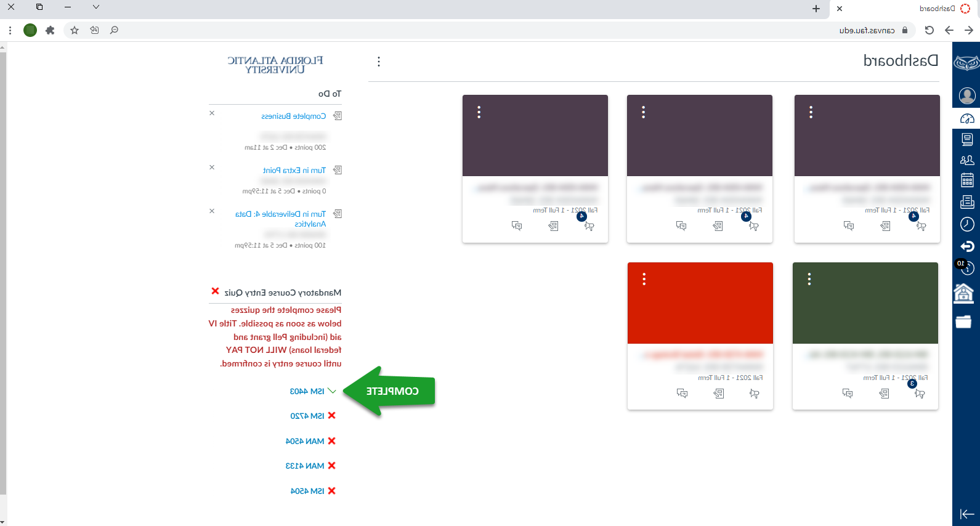Open the ISM 4720 quiz link

(307, 416)
